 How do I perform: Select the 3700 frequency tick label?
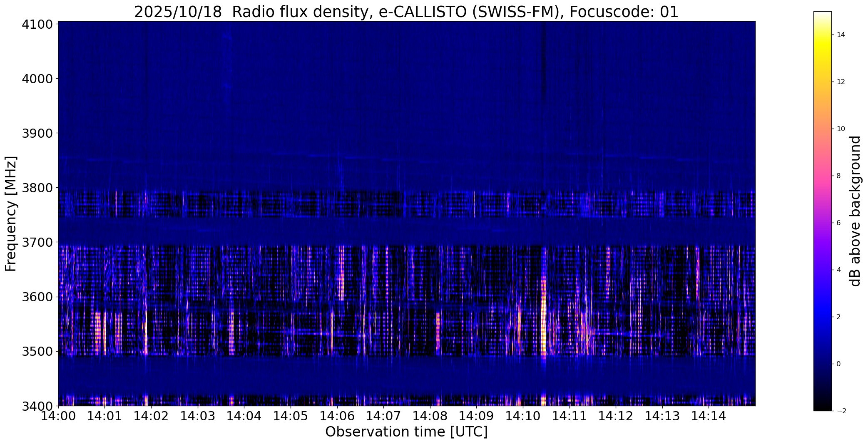pos(38,242)
